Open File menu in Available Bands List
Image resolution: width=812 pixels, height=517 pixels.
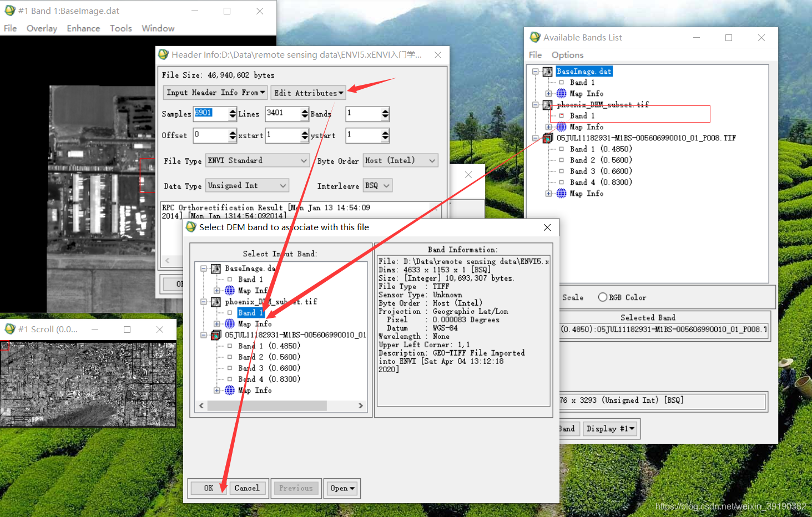[535, 55]
